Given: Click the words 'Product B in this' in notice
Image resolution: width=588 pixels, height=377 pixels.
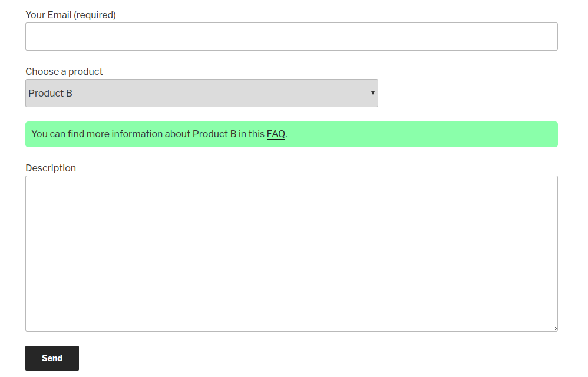Looking at the screenshot, I should [229, 134].
